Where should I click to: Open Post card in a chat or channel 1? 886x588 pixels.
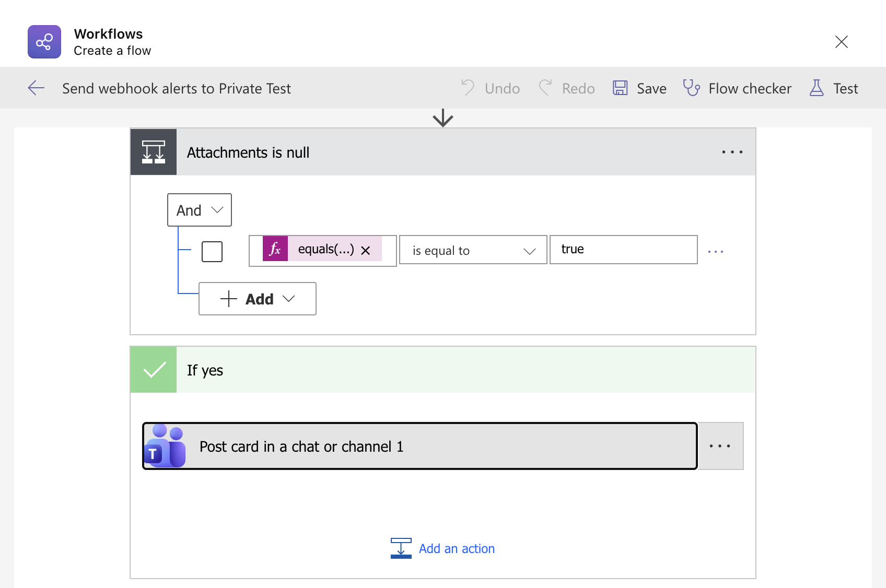click(x=419, y=446)
